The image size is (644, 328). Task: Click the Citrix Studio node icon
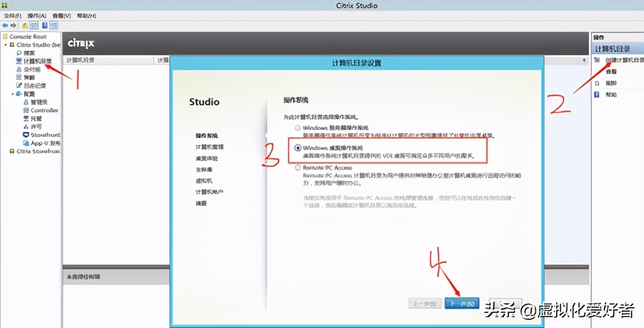point(12,45)
